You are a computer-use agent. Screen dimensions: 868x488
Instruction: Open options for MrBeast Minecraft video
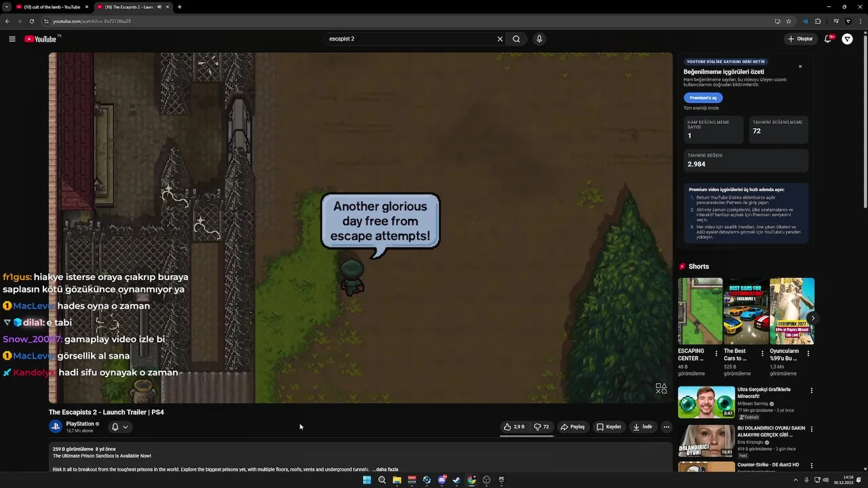pyautogui.click(x=811, y=390)
